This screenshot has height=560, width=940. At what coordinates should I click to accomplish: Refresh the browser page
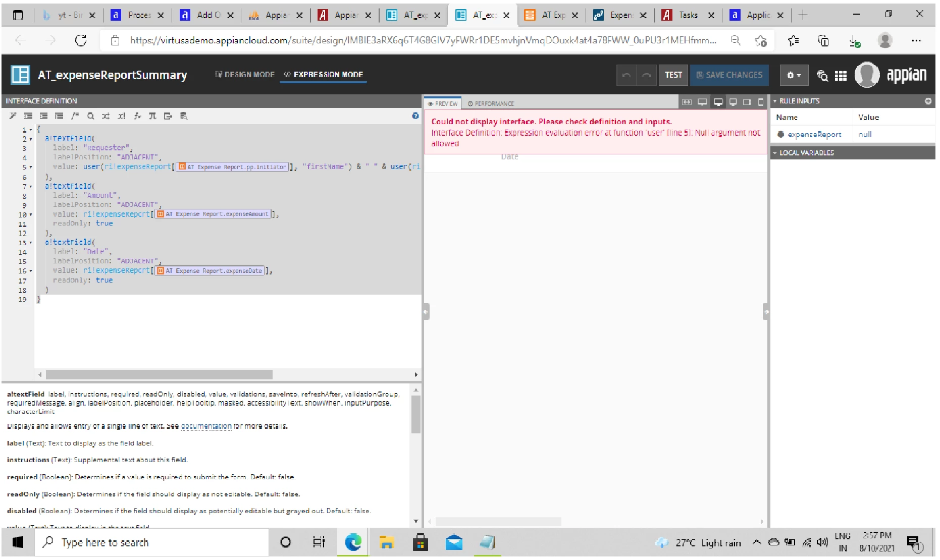click(81, 40)
